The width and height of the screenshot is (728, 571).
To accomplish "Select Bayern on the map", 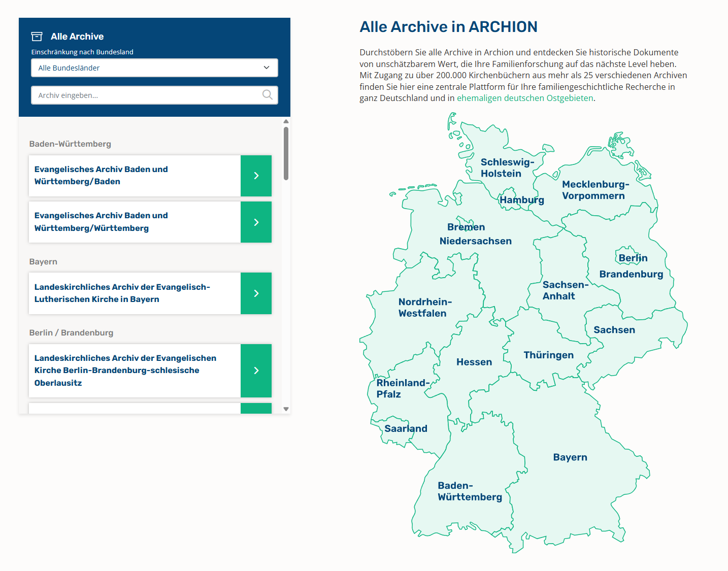I will pos(570,457).
